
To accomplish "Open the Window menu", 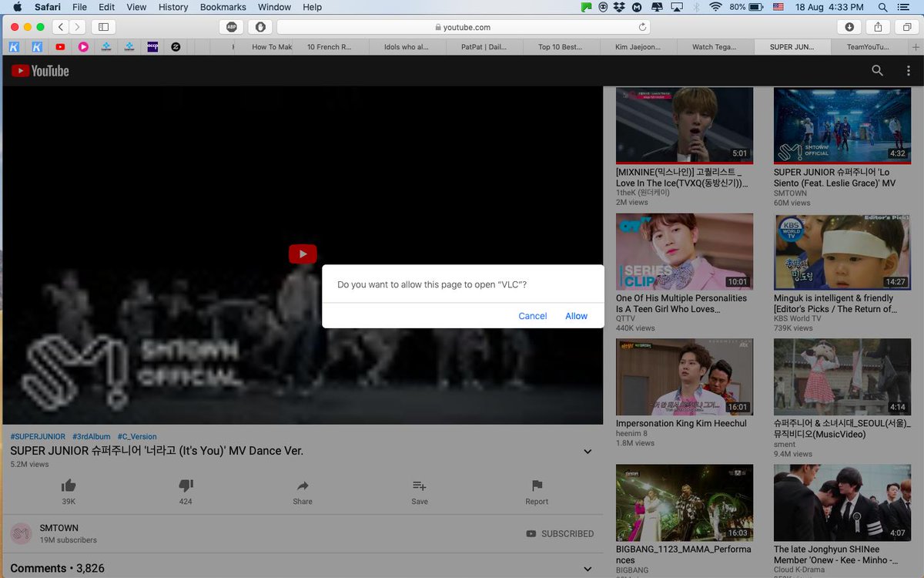I will [x=274, y=7].
